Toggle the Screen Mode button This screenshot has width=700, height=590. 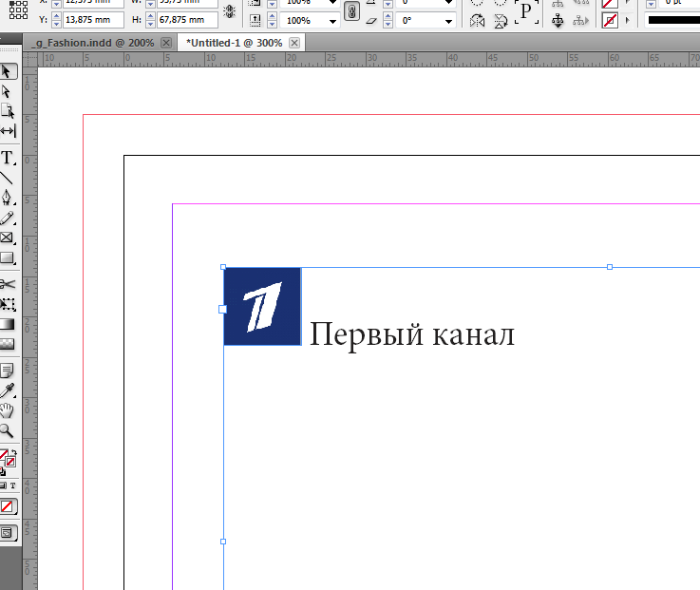(x=8, y=533)
